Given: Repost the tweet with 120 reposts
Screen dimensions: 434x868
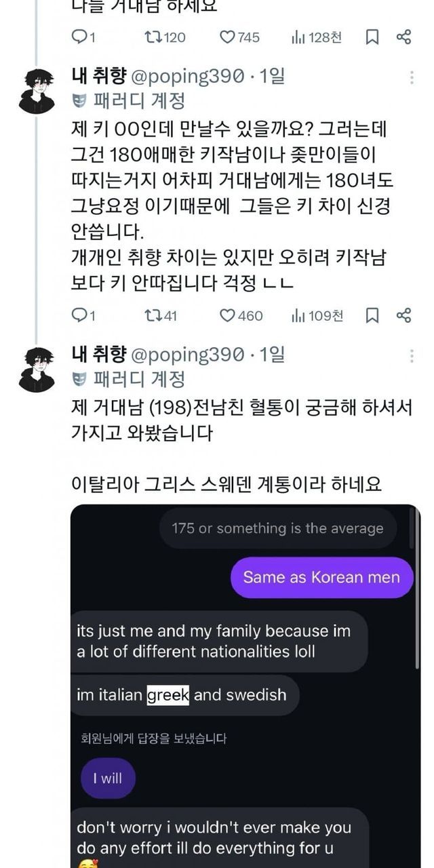Looking at the screenshot, I should 153,38.
